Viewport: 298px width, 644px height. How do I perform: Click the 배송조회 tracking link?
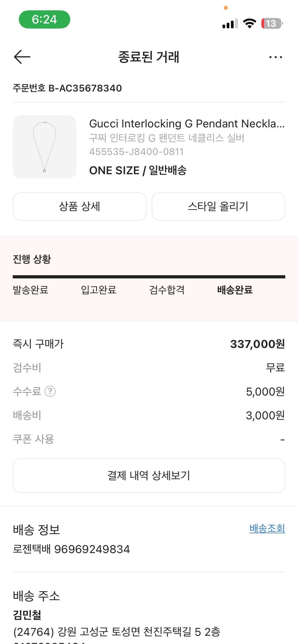(267, 529)
